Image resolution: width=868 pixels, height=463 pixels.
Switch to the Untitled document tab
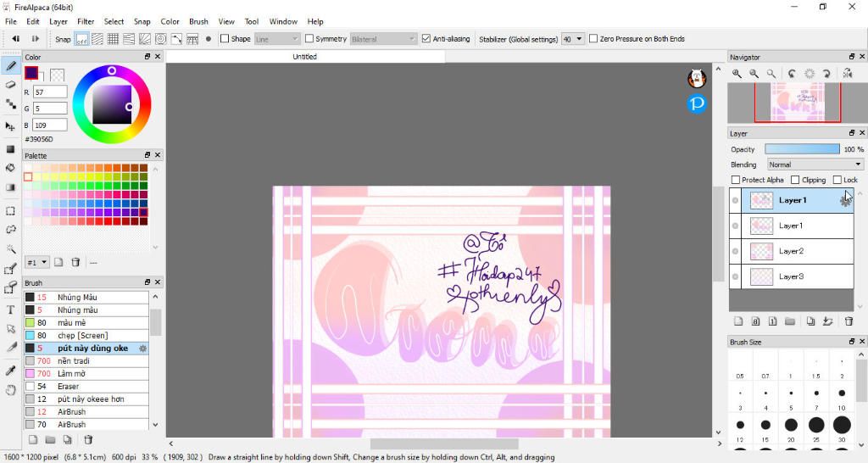[304, 57]
